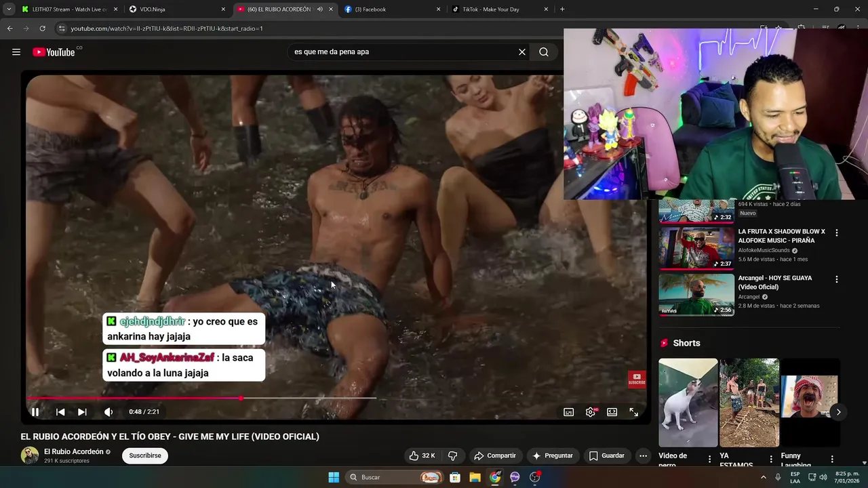Play the white dog Short

(688, 403)
